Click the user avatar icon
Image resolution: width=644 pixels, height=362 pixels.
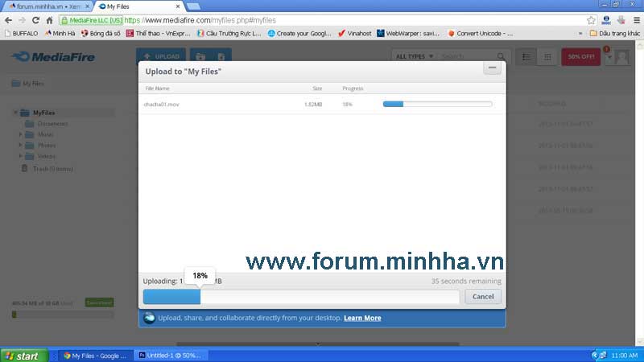[621, 57]
